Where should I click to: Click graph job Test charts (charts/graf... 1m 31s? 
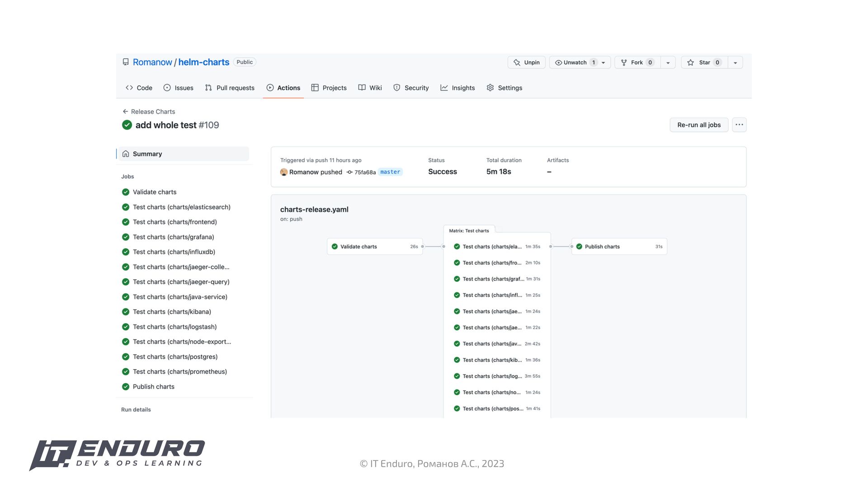coord(497,279)
